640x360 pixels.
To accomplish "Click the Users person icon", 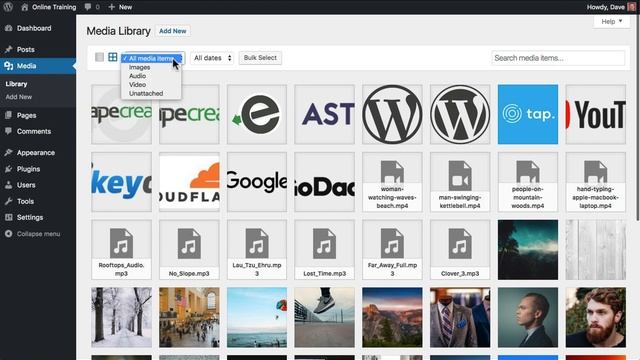I will [x=9, y=185].
